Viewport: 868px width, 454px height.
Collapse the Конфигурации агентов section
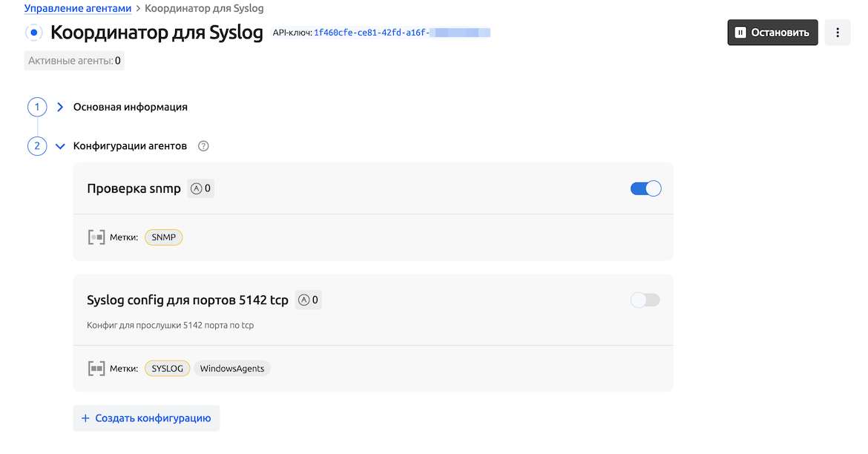click(61, 146)
